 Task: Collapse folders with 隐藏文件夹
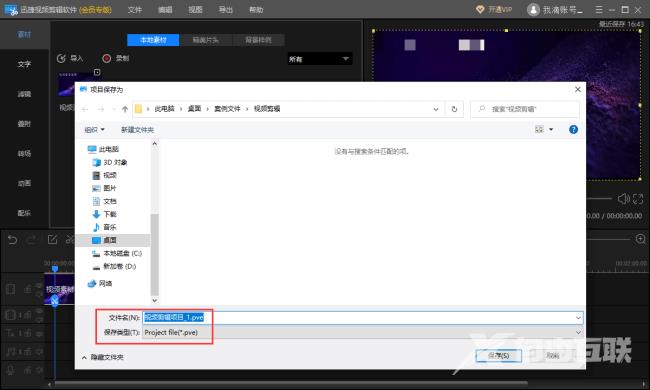point(102,357)
